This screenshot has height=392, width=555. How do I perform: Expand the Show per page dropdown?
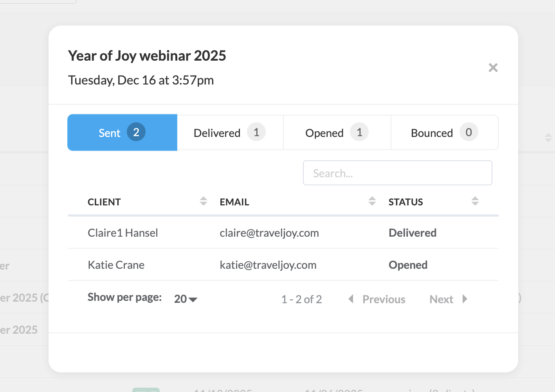[x=186, y=299]
